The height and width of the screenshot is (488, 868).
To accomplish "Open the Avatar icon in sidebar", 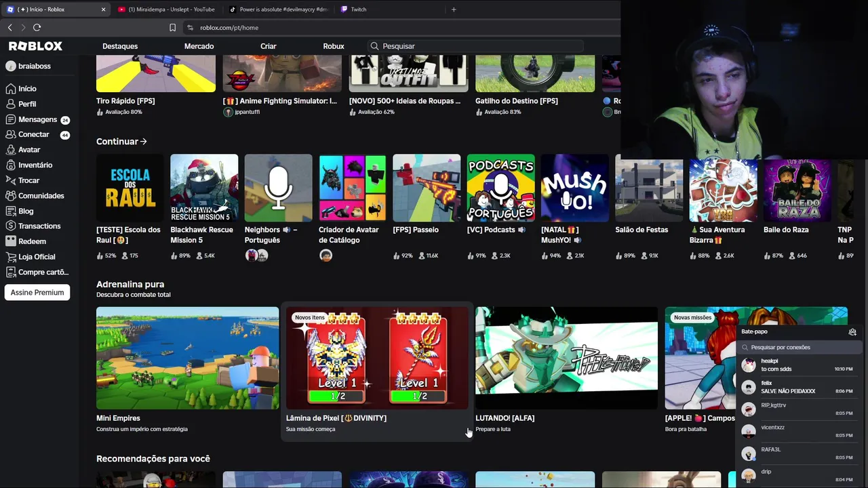I will point(10,150).
